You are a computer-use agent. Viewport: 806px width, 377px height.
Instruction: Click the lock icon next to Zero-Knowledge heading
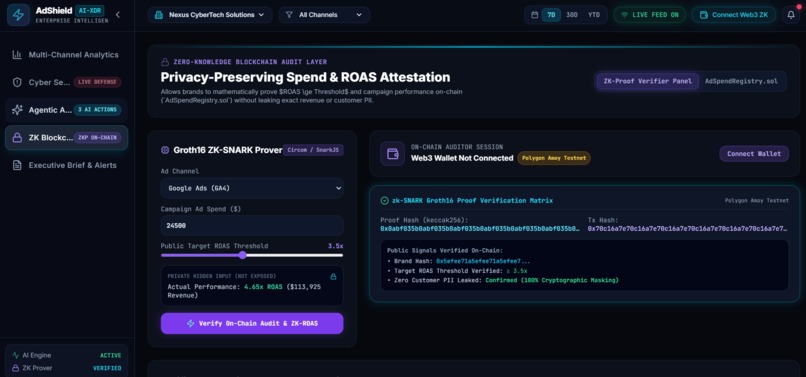tap(165, 62)
